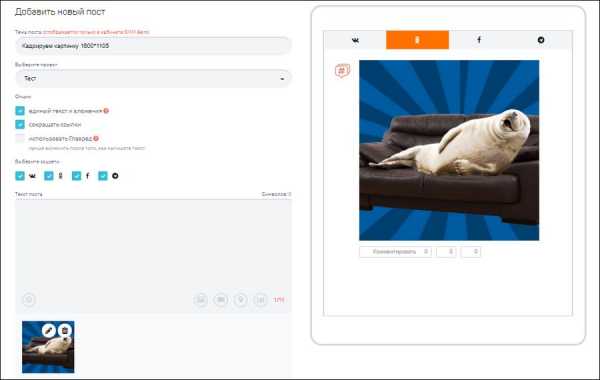The height and width of the screenshot is (380, 600).
Task: Click the attached seal image thumbnail
Action: coord(48,347)
